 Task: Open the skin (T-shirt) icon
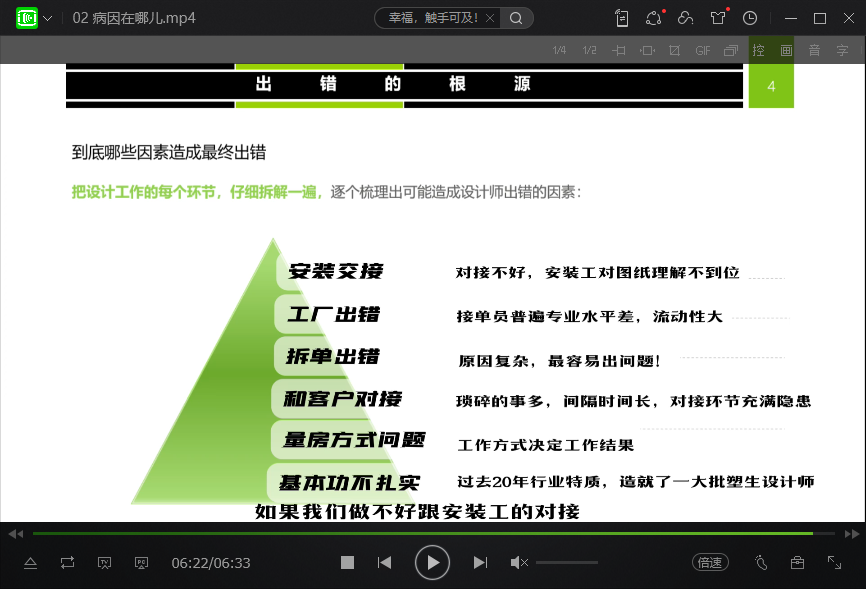point(718,18)
